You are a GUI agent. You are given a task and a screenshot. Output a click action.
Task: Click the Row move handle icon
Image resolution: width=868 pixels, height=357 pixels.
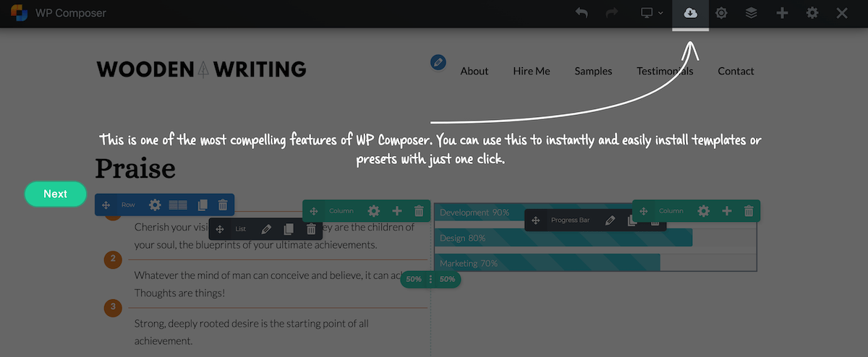pos(106,205)
